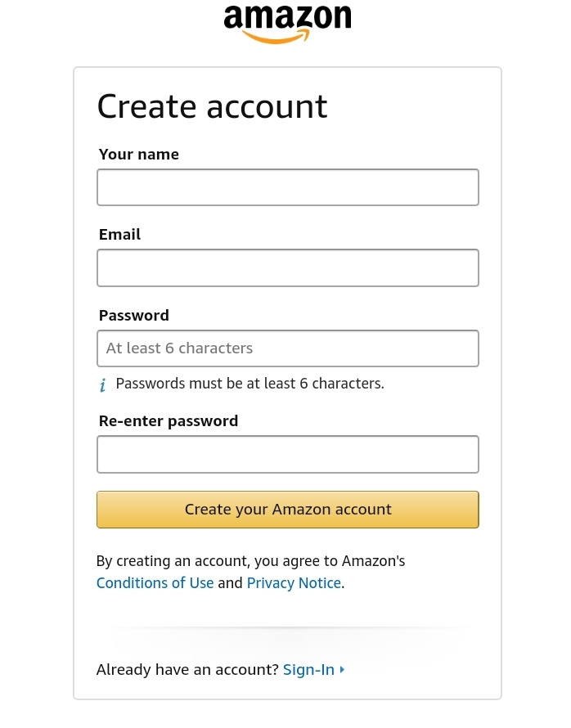This screenshot has height=728, width=571.
Task: Focus the Your name input field
Action: click(287, 187)
